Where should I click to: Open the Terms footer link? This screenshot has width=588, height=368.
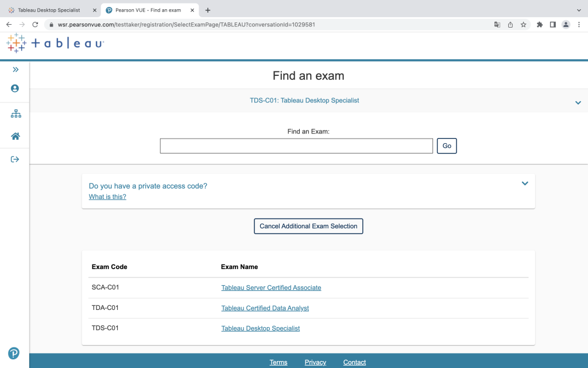coord(278,362)
